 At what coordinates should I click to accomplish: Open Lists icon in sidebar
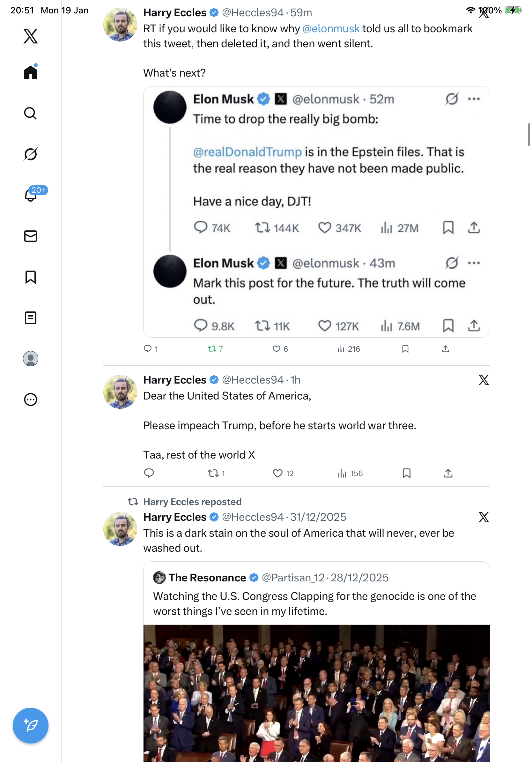[31, 317]
